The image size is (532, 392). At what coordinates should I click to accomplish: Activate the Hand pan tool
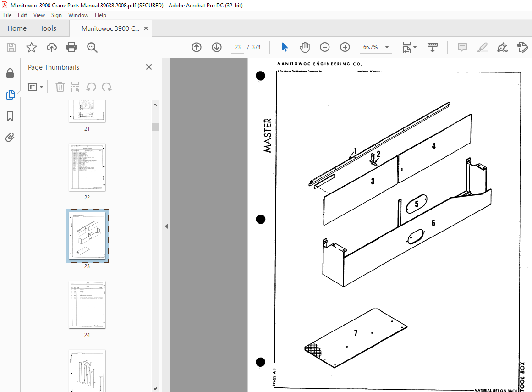pyautogui.click(x=305, y=47)
